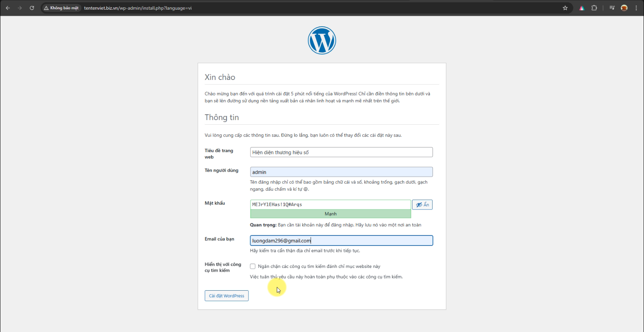Check 'Ngăn chặn các công cụ tìm kiếm' checkbox
Image resolution: width=644 pixels, height=332 pixels.
click(253, 266)
